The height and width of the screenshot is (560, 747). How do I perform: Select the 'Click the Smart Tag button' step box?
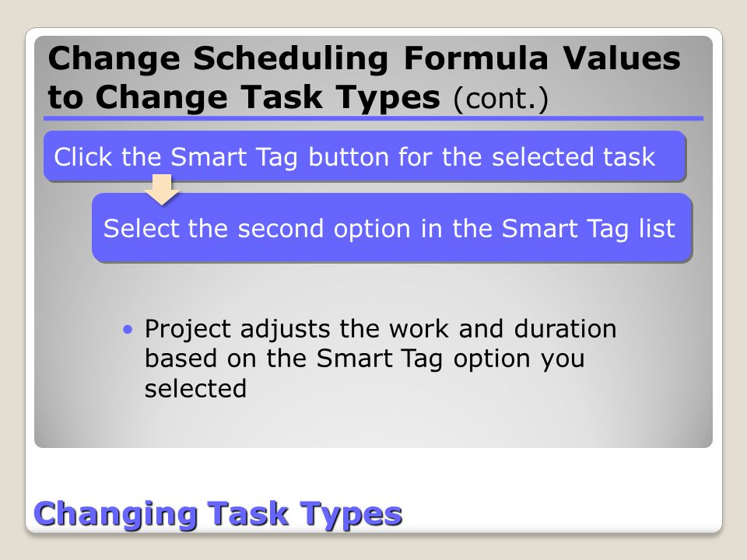[365, 156]
